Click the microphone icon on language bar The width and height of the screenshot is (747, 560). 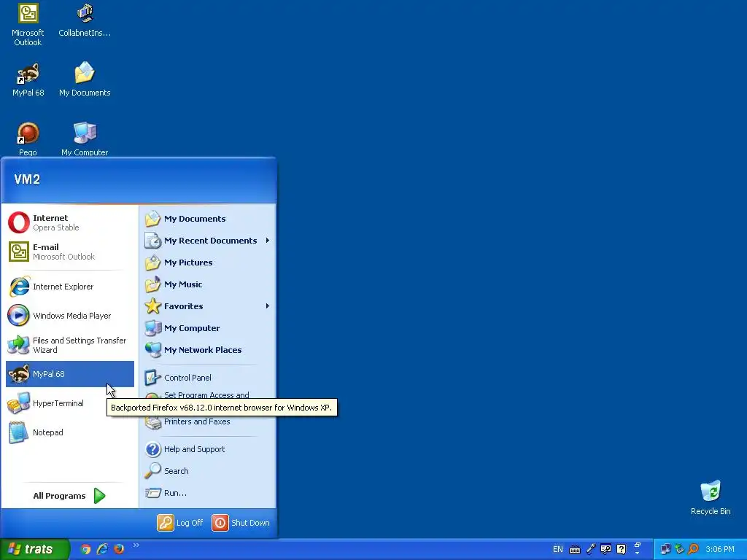(591, 550)
